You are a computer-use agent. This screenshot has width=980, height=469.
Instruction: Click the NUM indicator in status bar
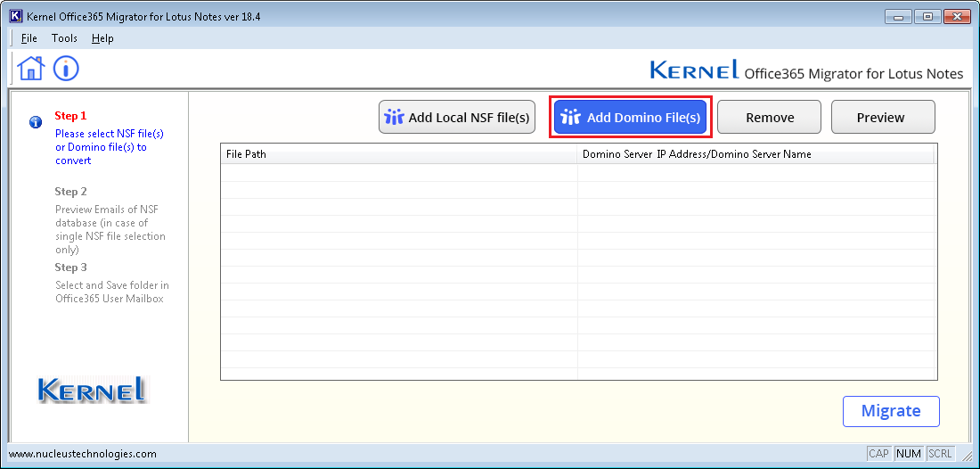[908, 454]
